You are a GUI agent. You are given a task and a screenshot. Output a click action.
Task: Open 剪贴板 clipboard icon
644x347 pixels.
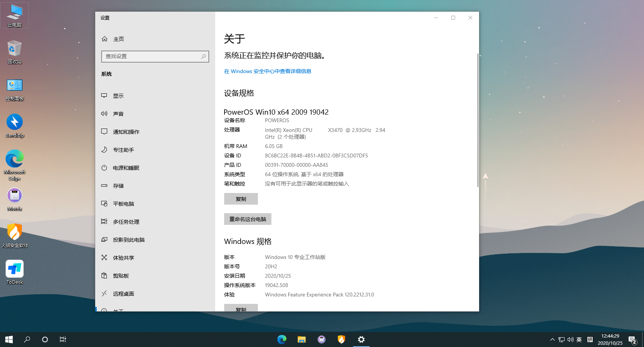tap(104, 276)
